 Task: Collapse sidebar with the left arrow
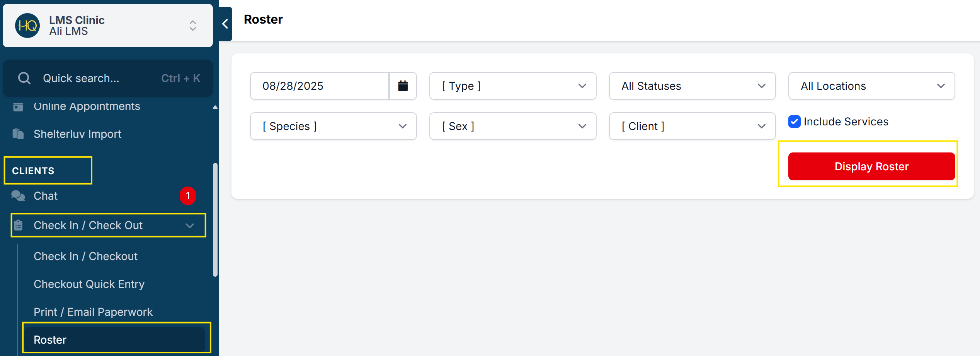click(225, 24)
